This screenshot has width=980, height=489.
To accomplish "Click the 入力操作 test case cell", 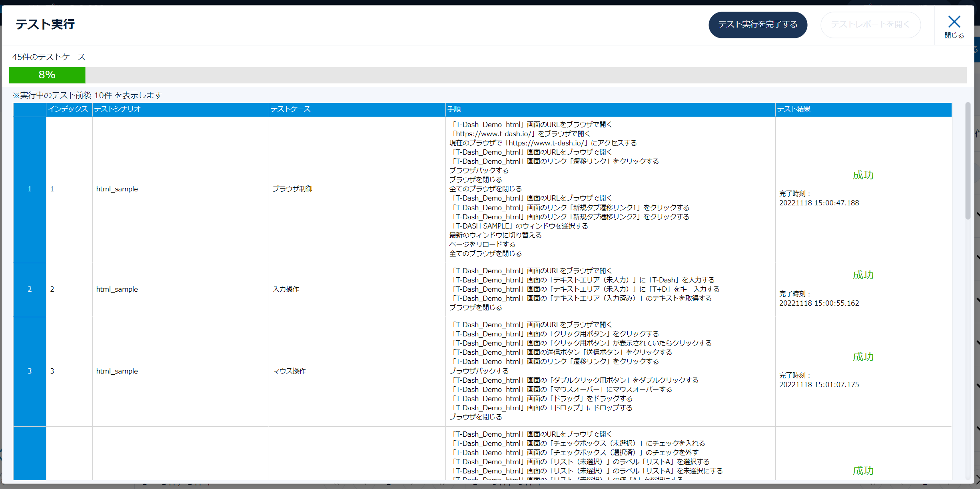I will click(x=286, y=289).
